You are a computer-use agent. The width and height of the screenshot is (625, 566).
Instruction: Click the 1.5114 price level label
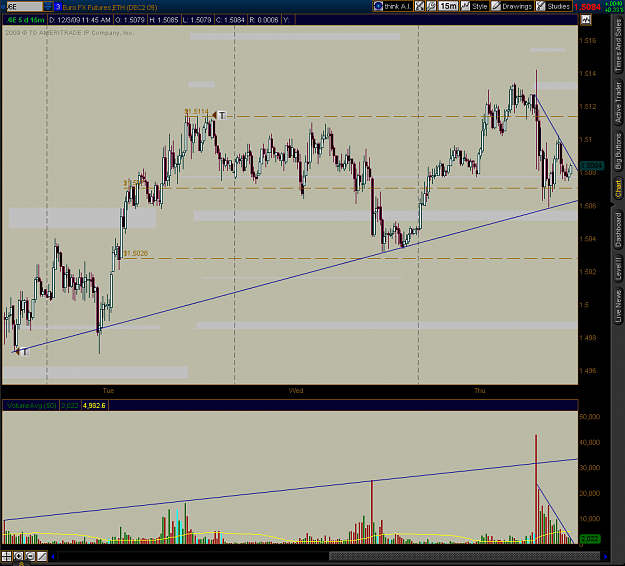click(x=197, y=112)
